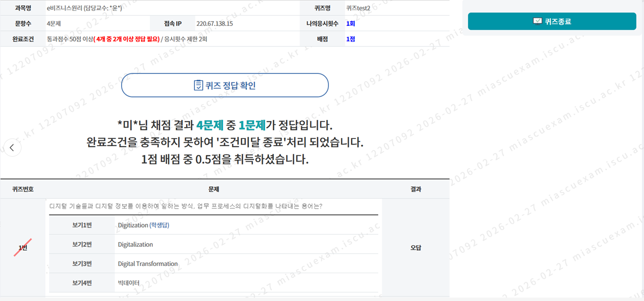Click quiz name 퀴즈test2
This screenshot has width=644, height=301.
pyautogui.click(x=358, y=8)
